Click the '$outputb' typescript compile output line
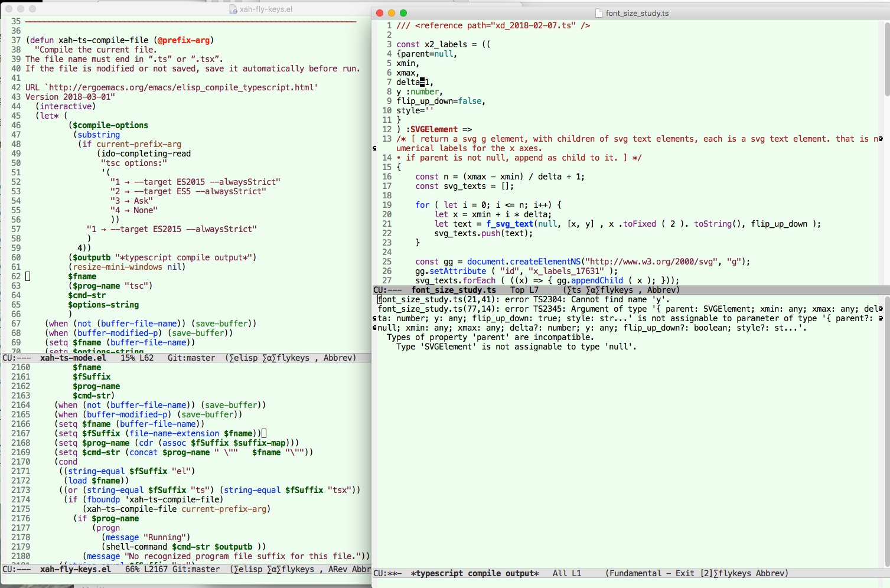Screen dimensions: 890x588 [x=162, y=257]
